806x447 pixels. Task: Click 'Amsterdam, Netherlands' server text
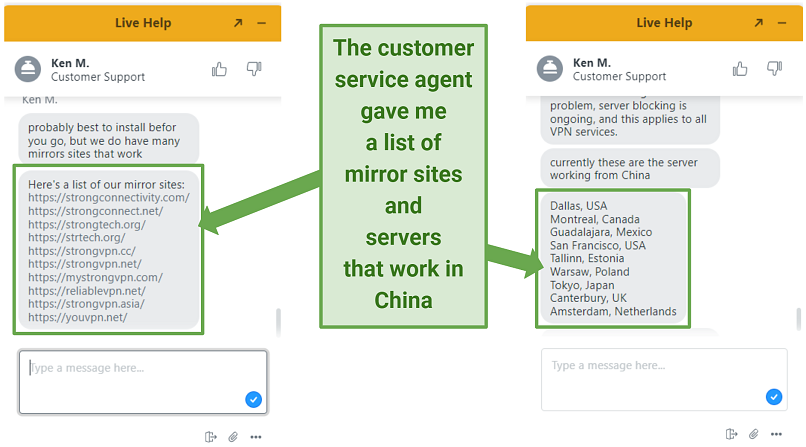pos(613,311)
